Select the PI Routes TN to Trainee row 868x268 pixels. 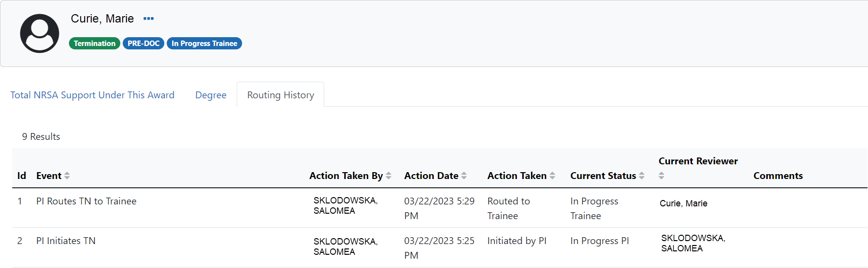(x=440, y=208)
